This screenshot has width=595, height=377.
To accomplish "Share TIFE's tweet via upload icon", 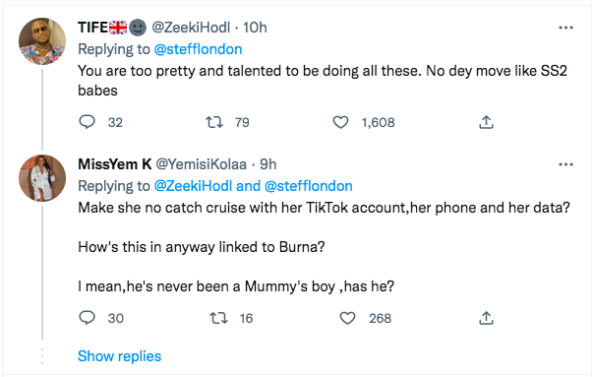I will (486, 122).
